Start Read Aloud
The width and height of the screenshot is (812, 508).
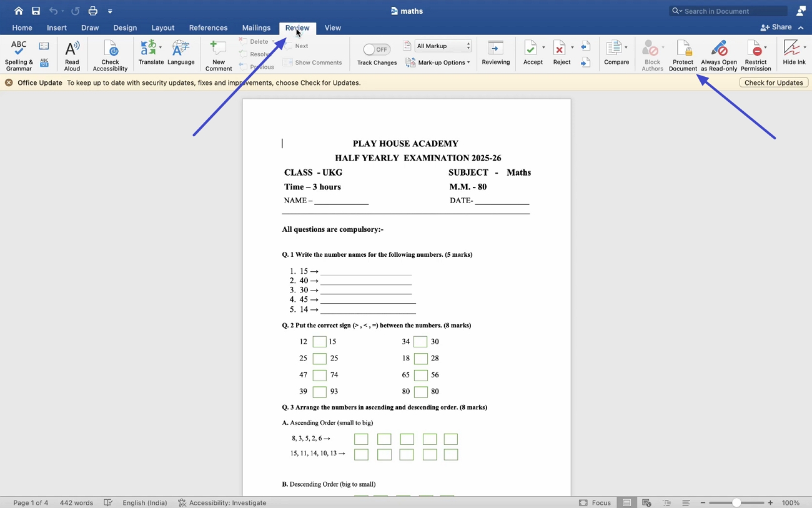point(72,55)
